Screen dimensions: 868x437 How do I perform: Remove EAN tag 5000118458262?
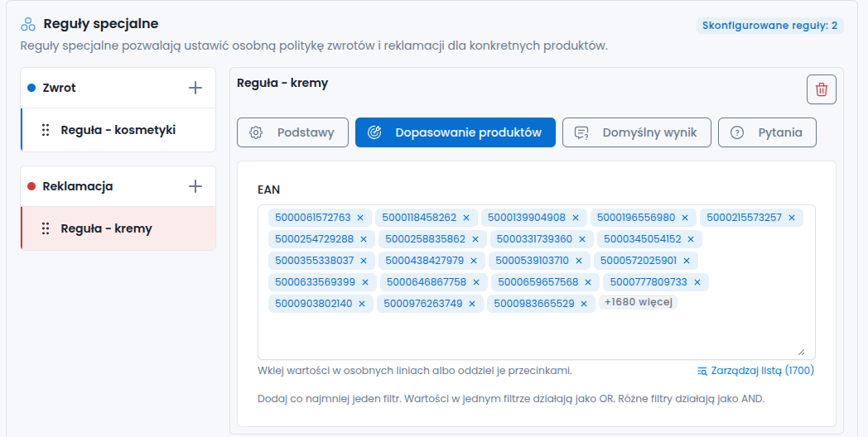tap(466, 218)
